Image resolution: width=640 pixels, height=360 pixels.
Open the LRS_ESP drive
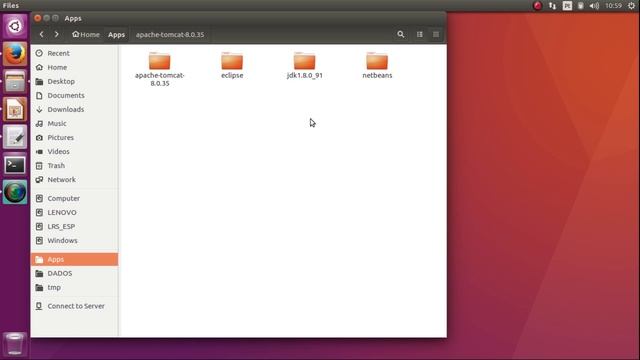click(x=74, y=227)
